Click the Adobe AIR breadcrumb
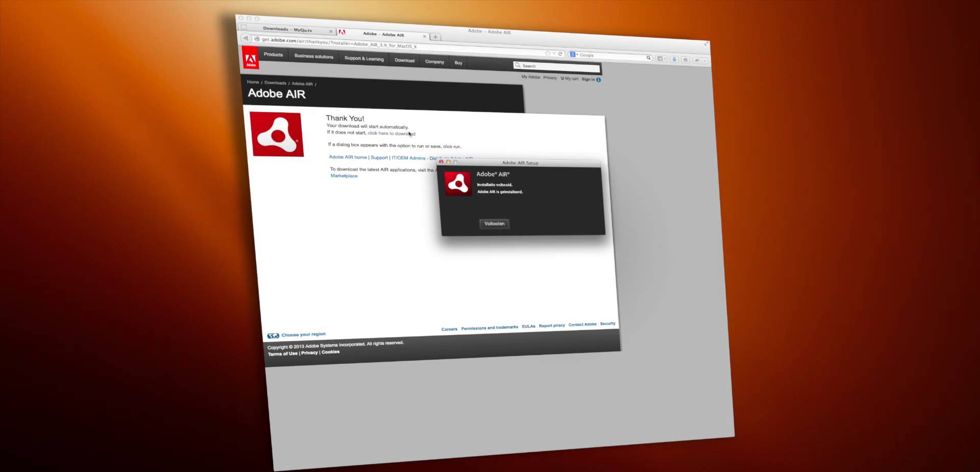The width and height of the screenshot is (980, 472). click(x=302, y=84)
